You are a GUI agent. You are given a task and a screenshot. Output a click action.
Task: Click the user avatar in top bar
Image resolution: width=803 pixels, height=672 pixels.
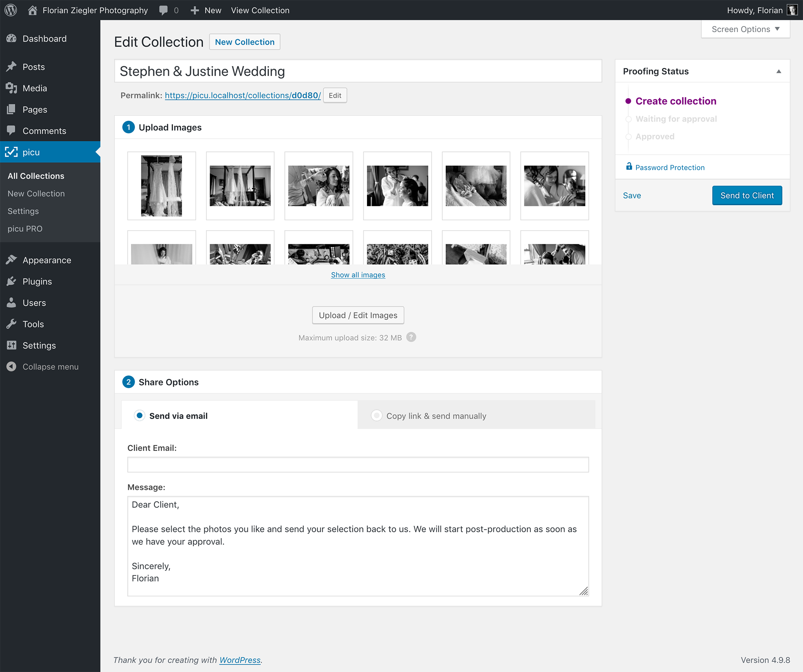click(792, 10)
